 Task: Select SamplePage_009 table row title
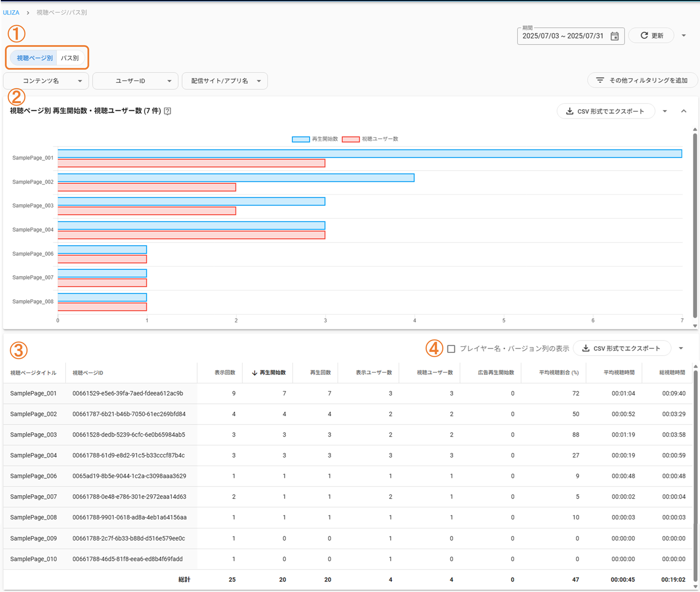(34, 539)
